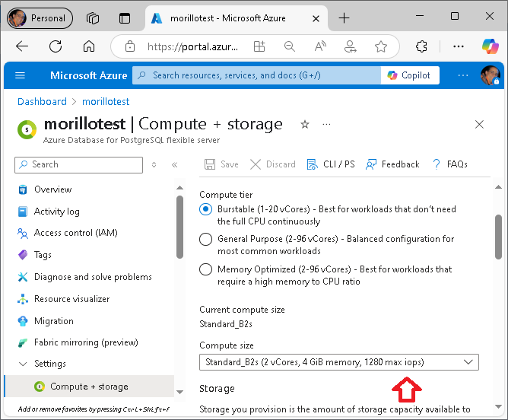Toggle the sidebar expand/collapse all arrows
The image size is (508, 420).
click(154, 164)
